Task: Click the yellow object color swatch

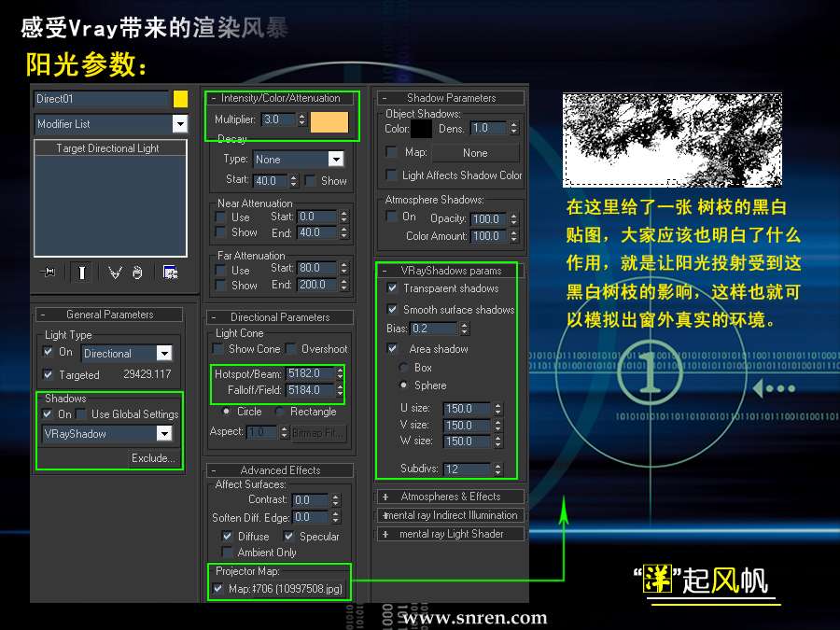Action: pyautogui.click(x=180, y=99)
